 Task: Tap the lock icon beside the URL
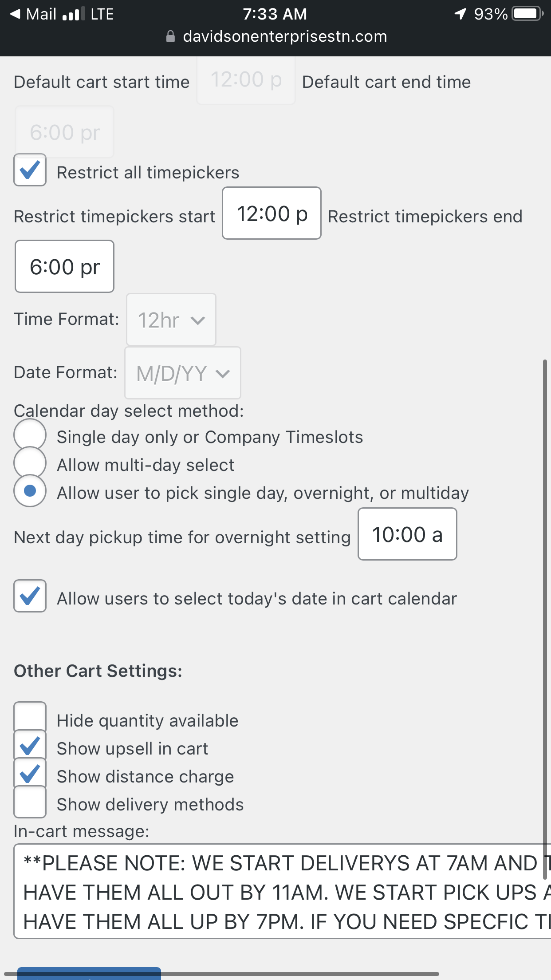[170, 37]
